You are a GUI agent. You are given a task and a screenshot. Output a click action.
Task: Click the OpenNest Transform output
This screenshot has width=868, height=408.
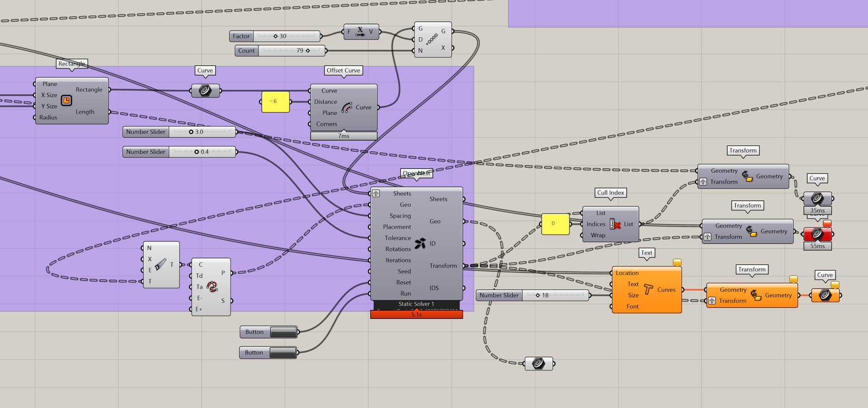[443, 266]
